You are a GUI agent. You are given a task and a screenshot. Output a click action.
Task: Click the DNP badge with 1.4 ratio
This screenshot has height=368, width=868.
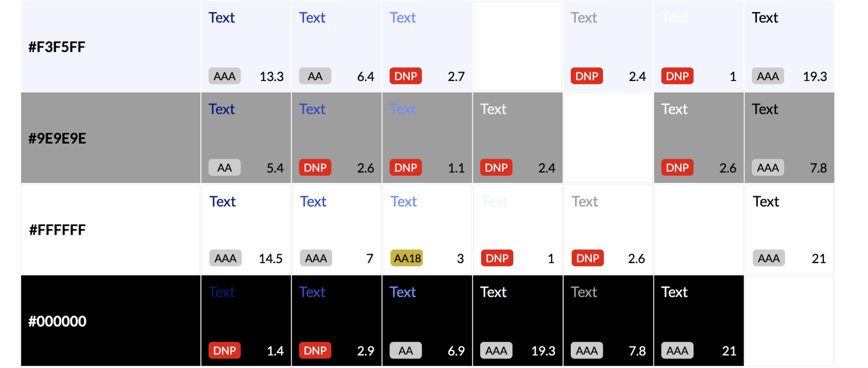click(x=224, y=350)
